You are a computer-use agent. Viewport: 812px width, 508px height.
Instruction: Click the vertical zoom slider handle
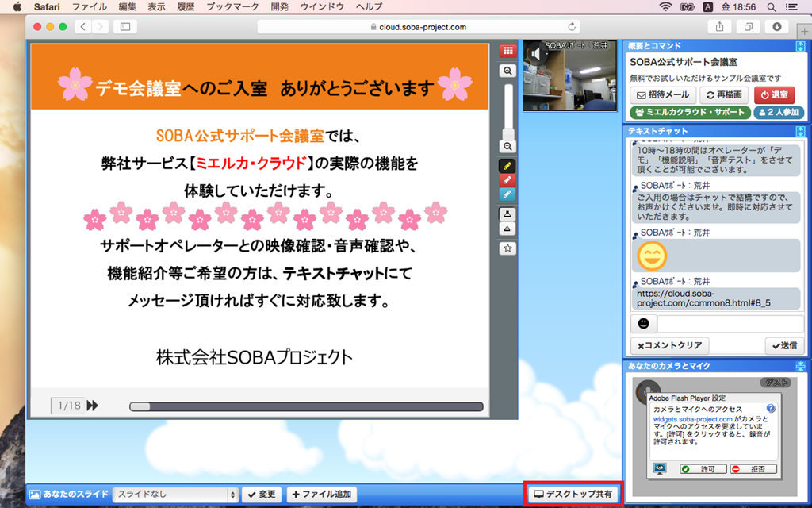(x=508, y=133)
